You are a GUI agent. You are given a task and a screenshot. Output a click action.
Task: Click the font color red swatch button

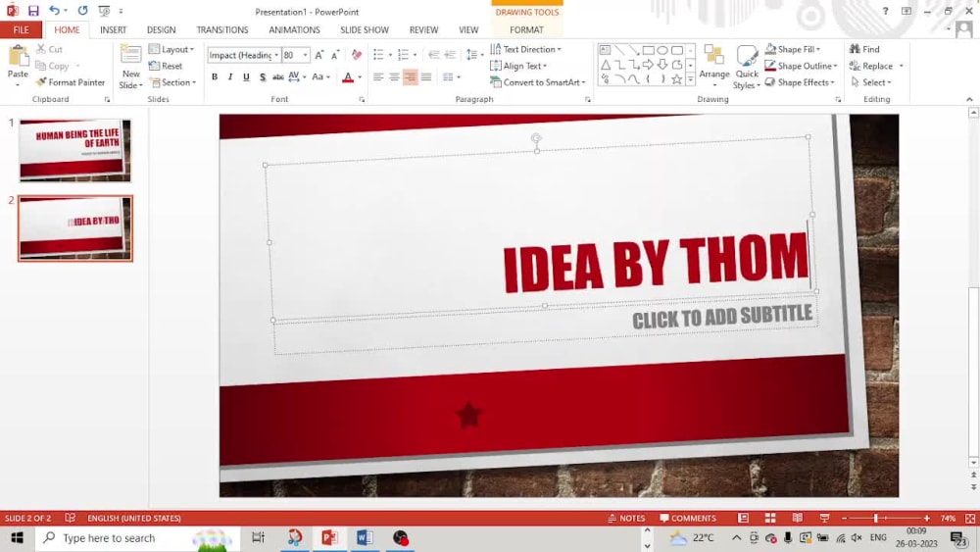[348, 76]
